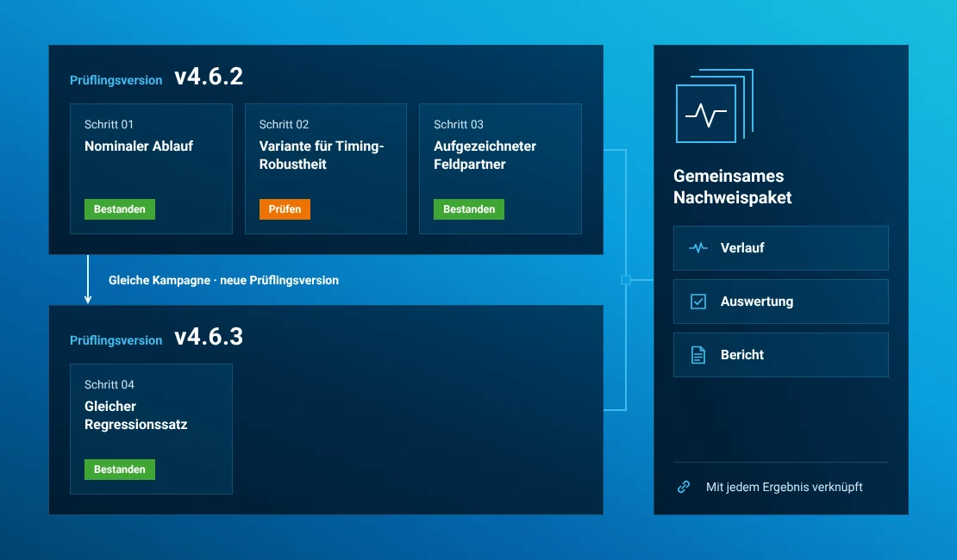This screenshot has height=560, width=957.
Task: Click Bestanden badge under Aufgezeichneter Feldpartner
Action: [x=469, y=209]
